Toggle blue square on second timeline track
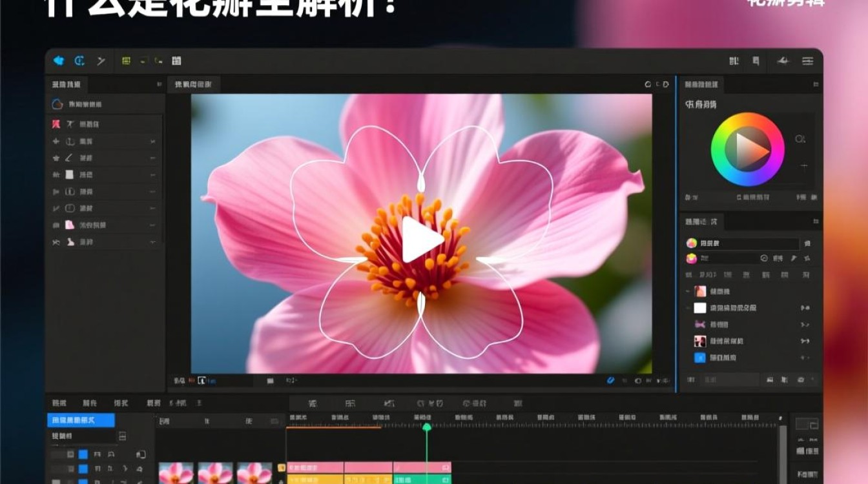Screen dimensions: 868x484 point(83,469)
